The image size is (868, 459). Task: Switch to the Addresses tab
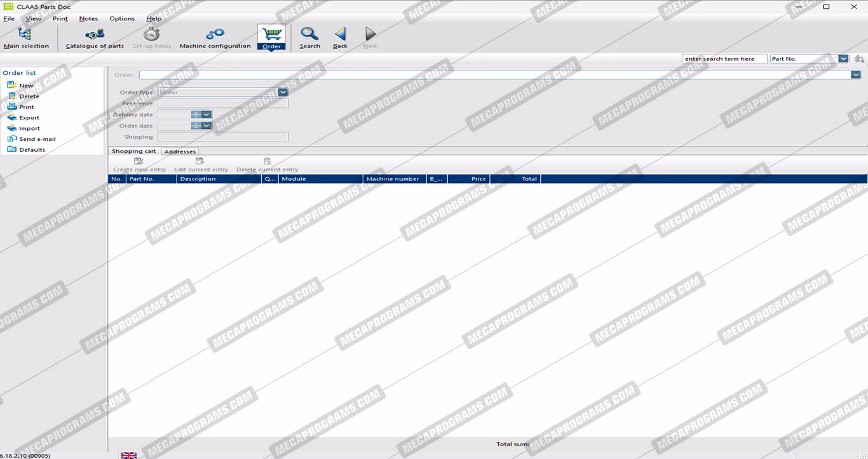[x=180, y=152]
